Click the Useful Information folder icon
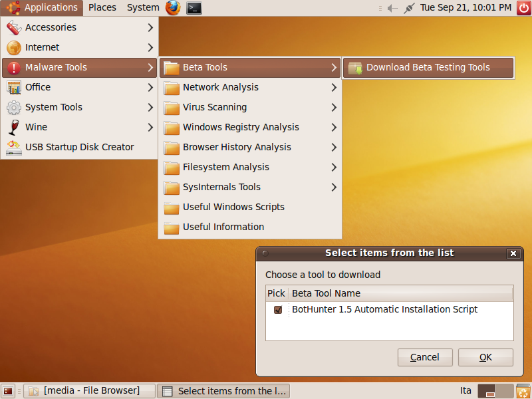 click(x=172, y=227)
